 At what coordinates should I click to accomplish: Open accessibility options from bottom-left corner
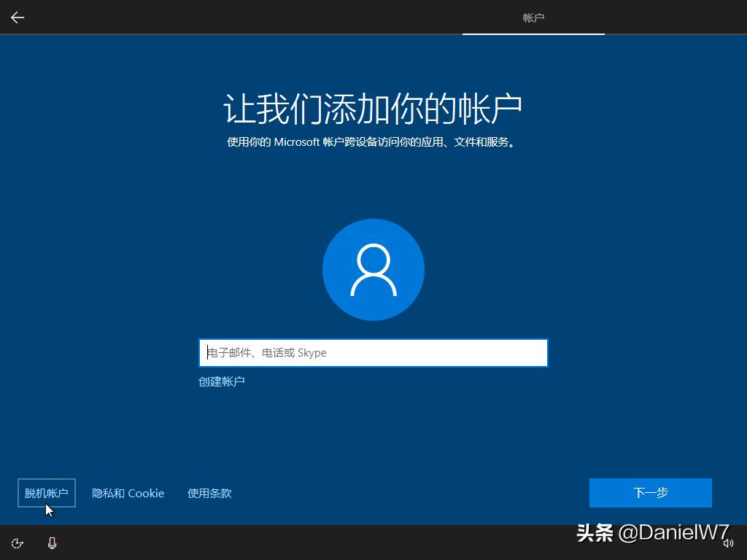(17, 543)
